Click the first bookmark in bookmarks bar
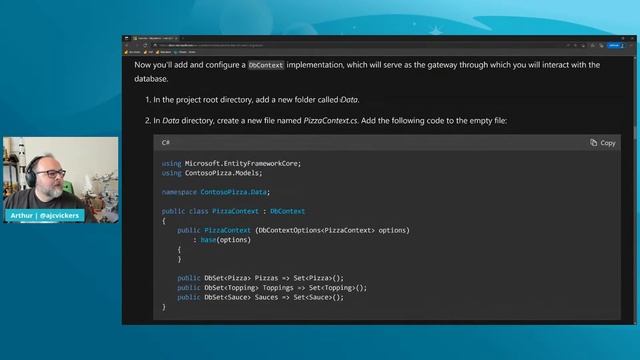This screenshot has height=360, width=640. point(132,52)
